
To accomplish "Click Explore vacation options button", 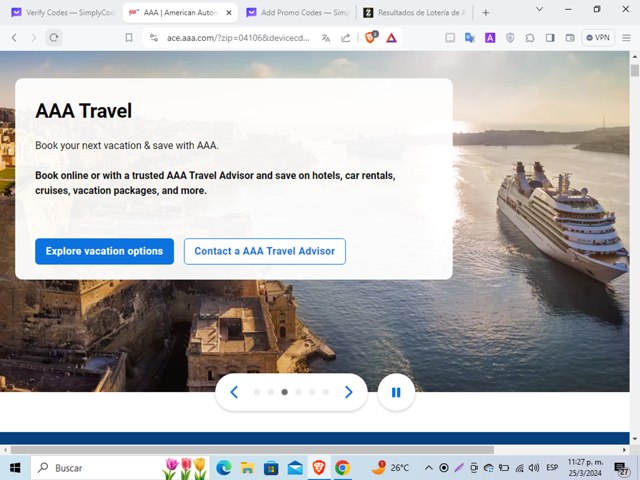I will [x=104, y=251].
